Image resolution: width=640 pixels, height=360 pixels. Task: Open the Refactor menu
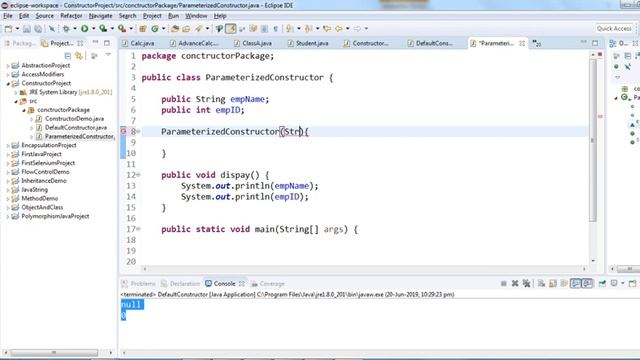pos(71,16)
